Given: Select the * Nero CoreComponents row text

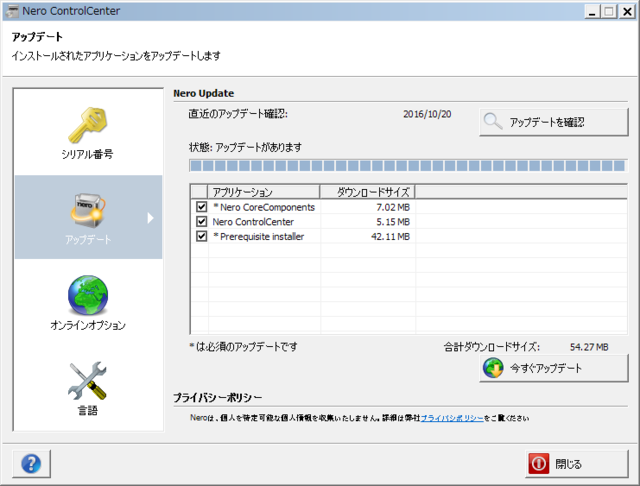Looking at the screenshot, I should tap(264, 207).
